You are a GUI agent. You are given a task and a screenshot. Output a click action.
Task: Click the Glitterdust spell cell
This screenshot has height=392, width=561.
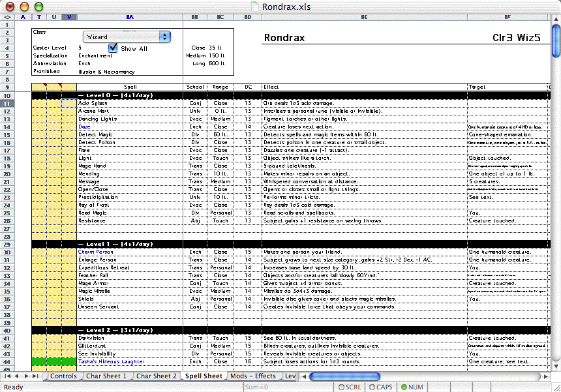[x=130, y=346]
